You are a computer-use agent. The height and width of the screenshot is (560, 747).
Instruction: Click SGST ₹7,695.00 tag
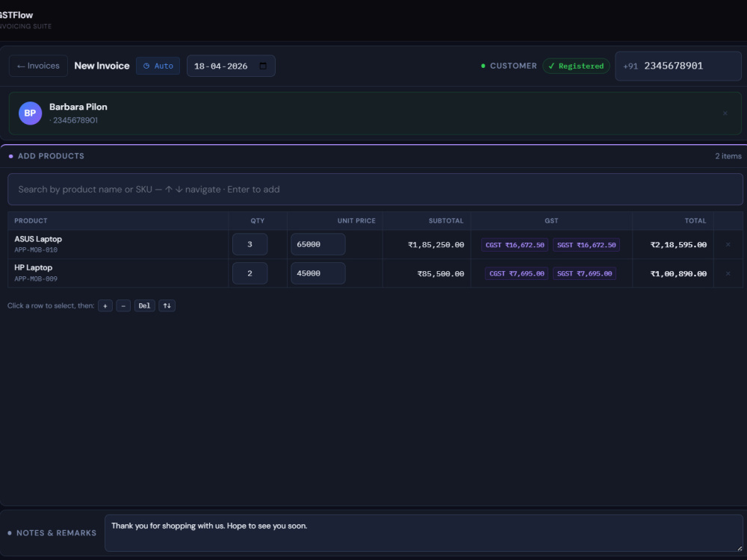coord(584,273)
